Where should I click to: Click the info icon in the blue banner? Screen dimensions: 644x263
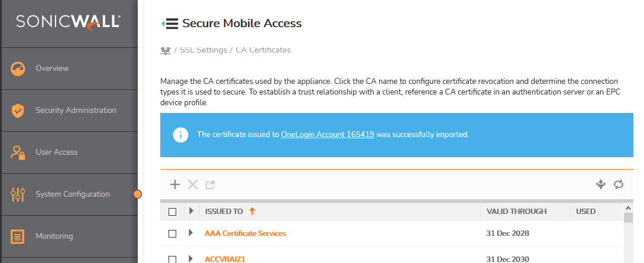click(180, 135)
